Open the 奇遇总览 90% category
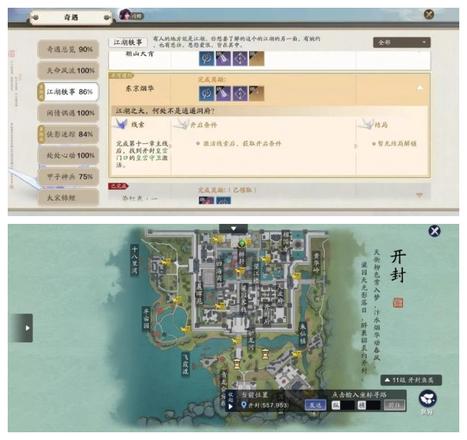This screenshot has width=467, height=440. [x=69, y=49]
